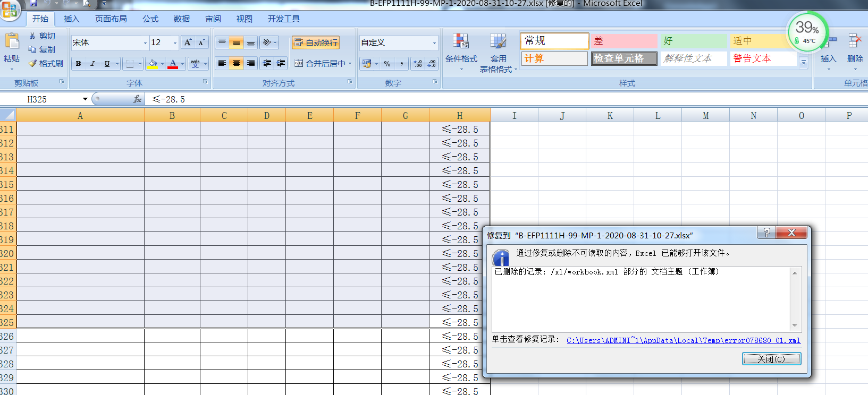This screenshot has width=868, height=395.
Task: Click the Delete cells (删除) icon
Action: point(855,41)
